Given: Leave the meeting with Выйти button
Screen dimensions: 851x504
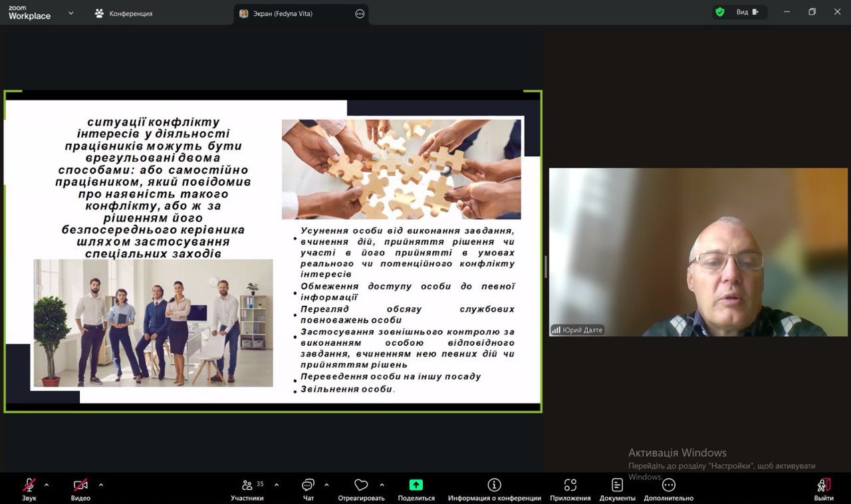Looking at the screenshot, I should coord(823,489).
